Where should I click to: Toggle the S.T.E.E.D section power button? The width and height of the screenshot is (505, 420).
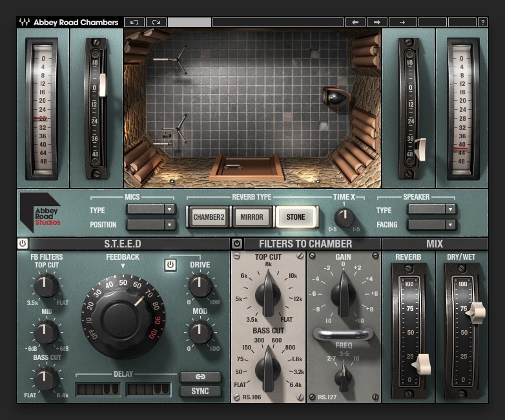point(23,244)
